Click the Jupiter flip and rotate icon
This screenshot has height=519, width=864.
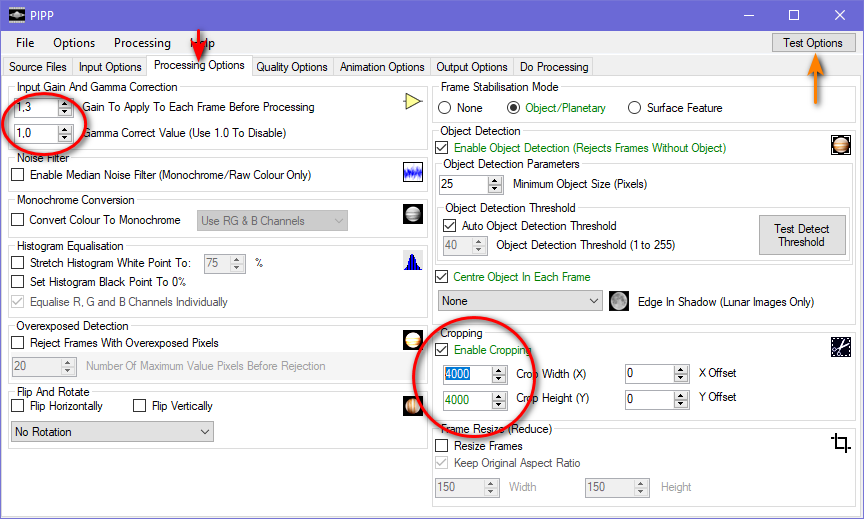pos(413,405)
